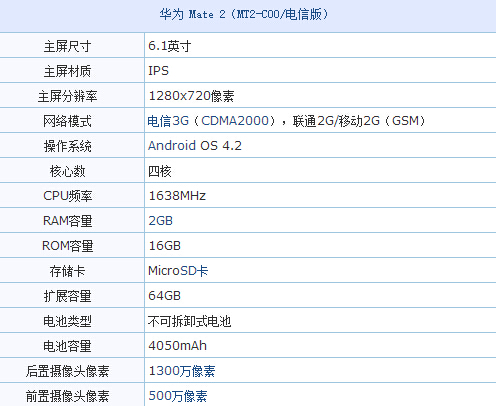Click the 2GB RAM capacity link
Viewport: 496px width, 406px height.
(160, 221)
